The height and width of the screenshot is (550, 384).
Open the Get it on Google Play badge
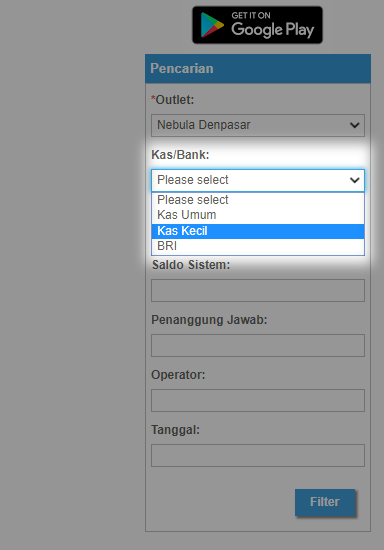point(257,25)
